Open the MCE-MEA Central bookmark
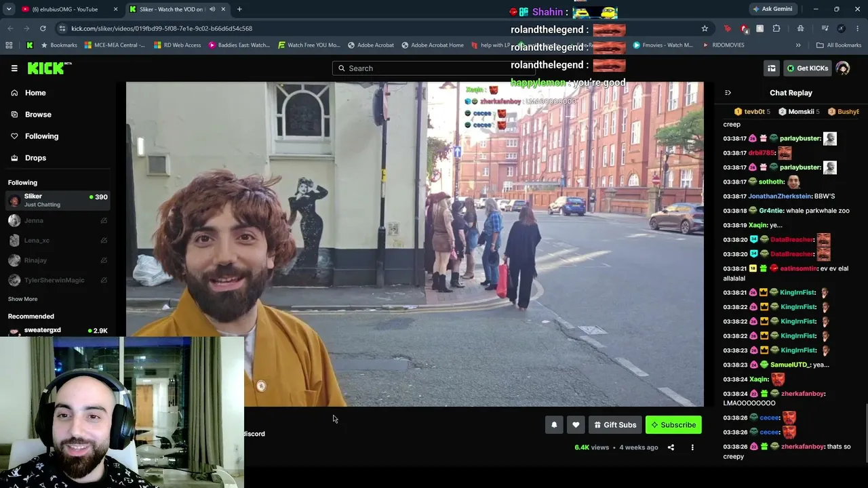This screenshot has height=488, width=868. 115,45
